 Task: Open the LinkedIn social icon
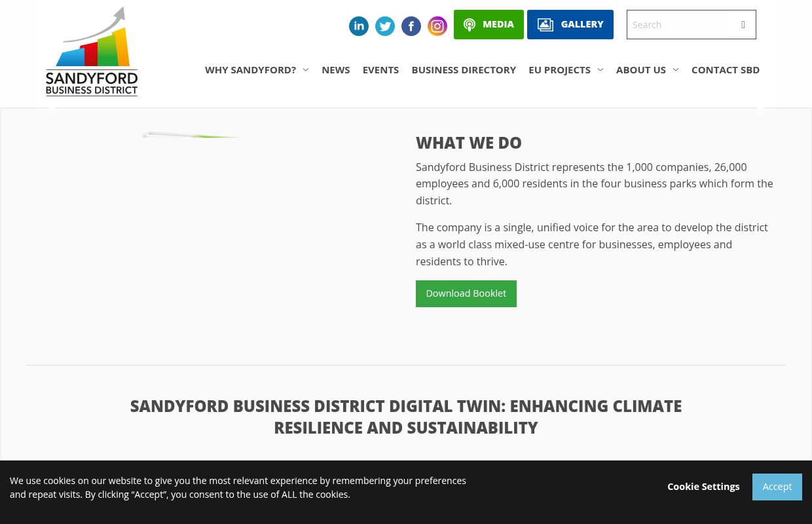pos(359,26)
